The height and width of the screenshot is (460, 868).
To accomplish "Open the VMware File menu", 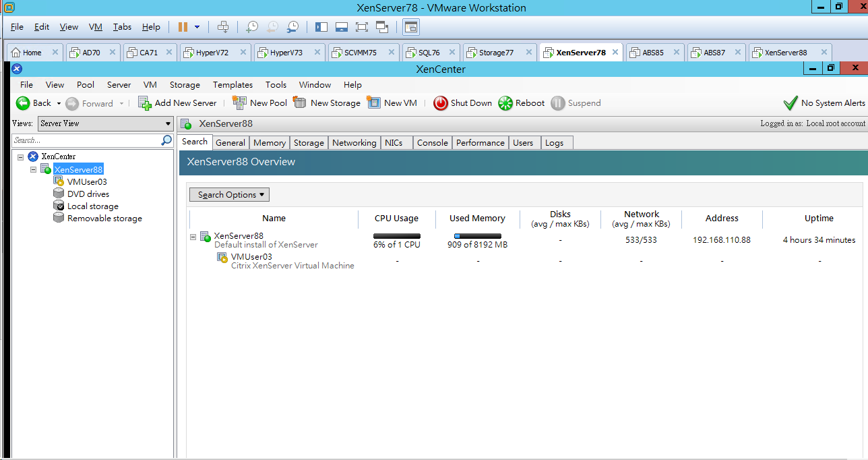I will [17, 27].
